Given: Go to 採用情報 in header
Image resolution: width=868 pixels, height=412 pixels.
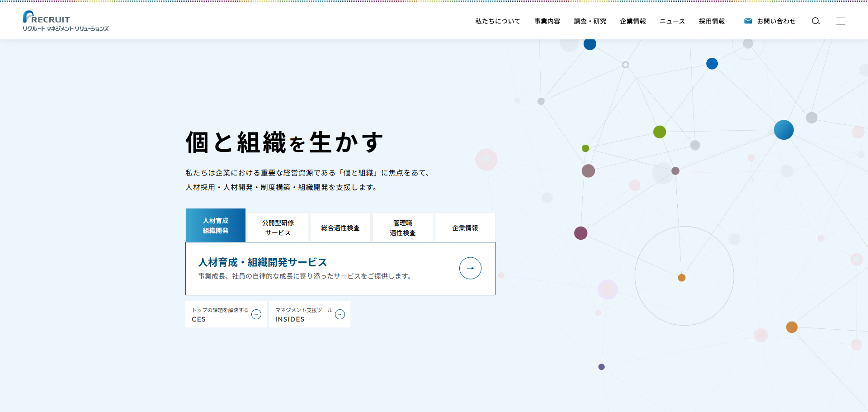Looking at the screenshot, I should 712,21.
